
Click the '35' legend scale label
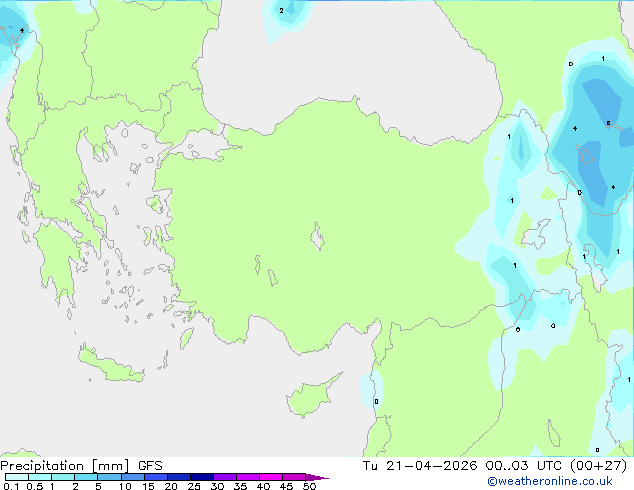tap(240, 486)
